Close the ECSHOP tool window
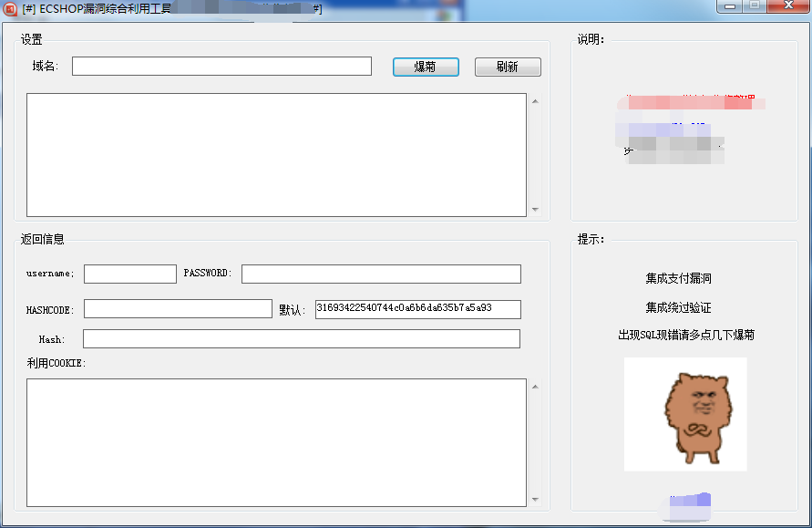This screenshot has width=812, height=528. (x=788, y=6)
